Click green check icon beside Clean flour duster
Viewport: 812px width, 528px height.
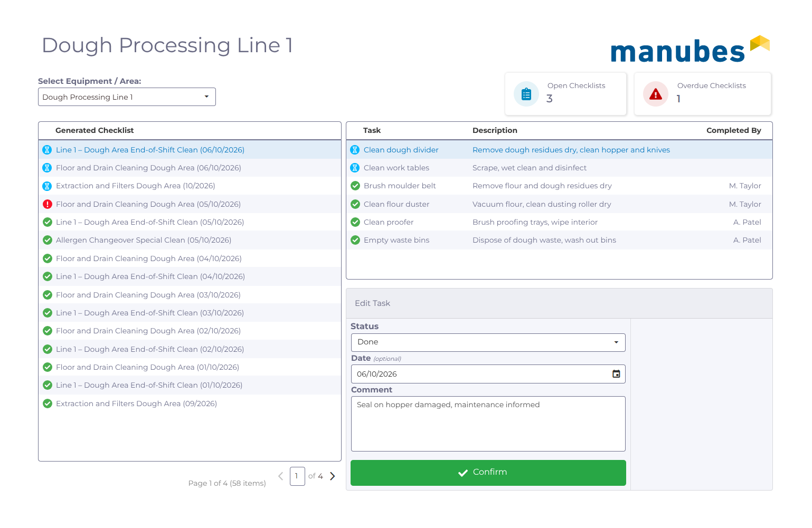[355, 204]
